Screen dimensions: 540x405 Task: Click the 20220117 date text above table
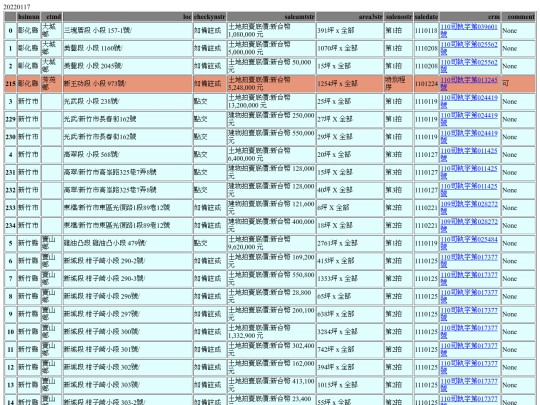pos(17,7)
